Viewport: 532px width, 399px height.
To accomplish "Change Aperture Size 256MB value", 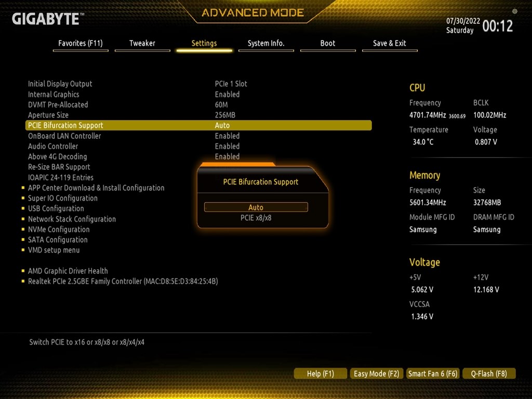I will pyautogui.click(x=225, y=115).
